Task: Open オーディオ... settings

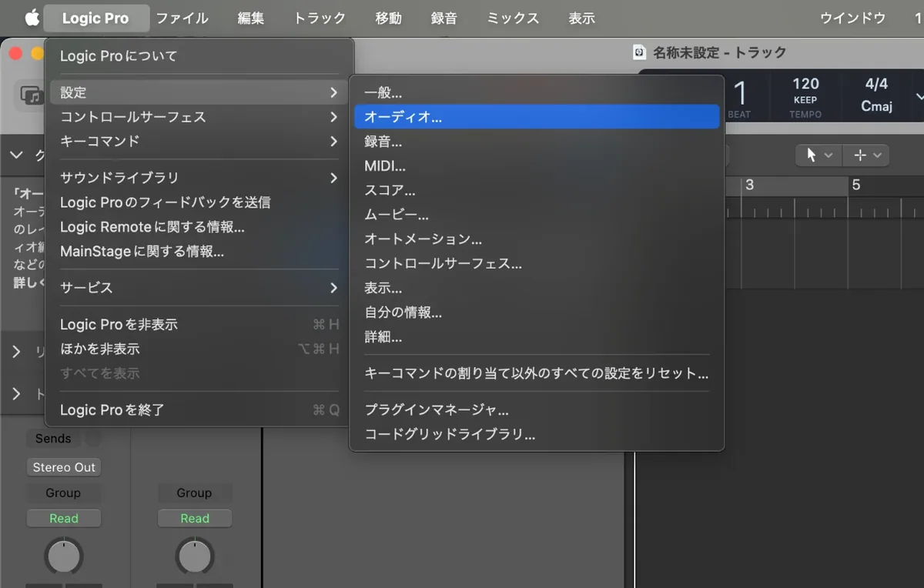Action: point(537,117)
